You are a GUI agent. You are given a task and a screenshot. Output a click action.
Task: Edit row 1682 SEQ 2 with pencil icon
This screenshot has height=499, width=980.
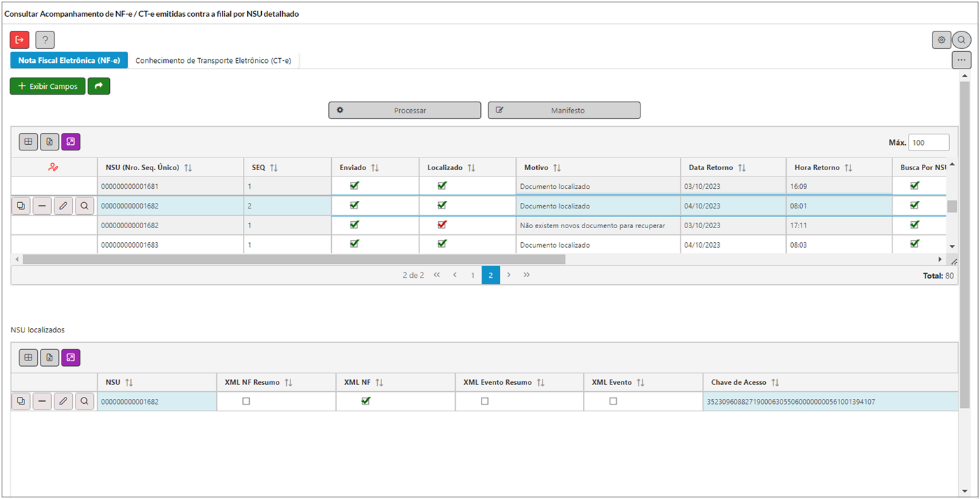pyautogui.click(x=63, y=206)
